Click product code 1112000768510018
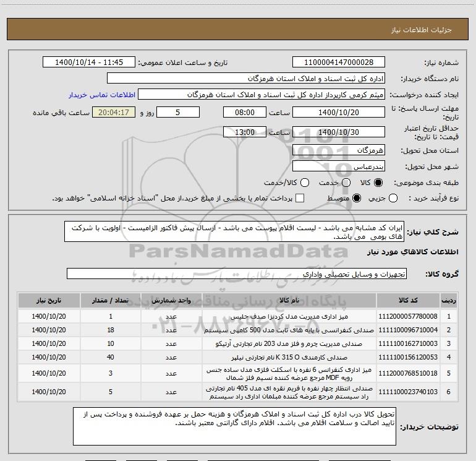The image size is (476, 461). 408,373
